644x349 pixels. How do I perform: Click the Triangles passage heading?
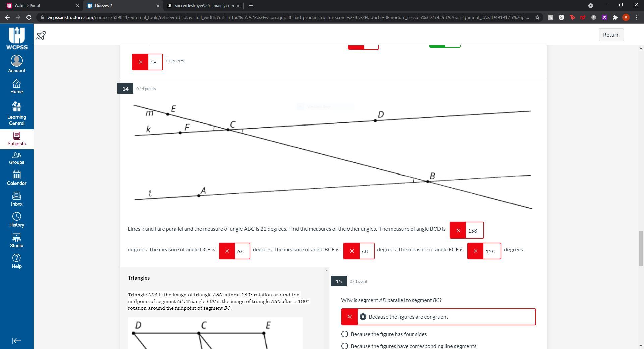139,278
